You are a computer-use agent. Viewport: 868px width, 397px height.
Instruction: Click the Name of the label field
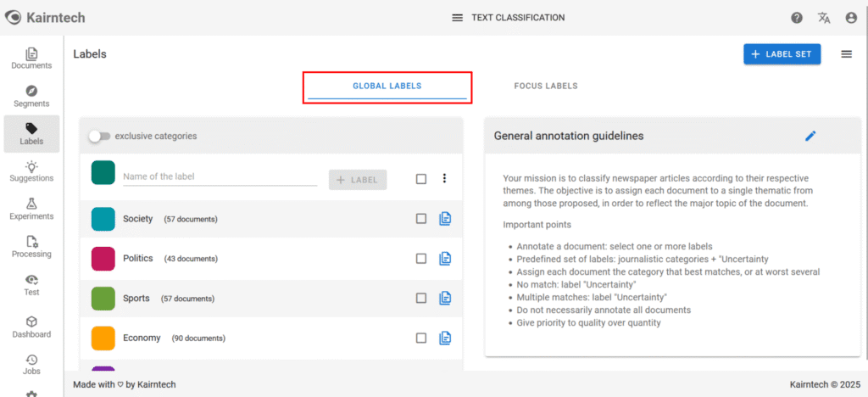tap(220, 176)
